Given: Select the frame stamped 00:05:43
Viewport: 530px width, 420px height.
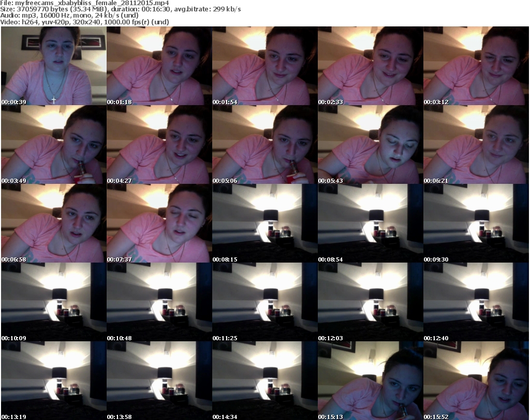Looking at the screenshot, I should coord(371,144).
